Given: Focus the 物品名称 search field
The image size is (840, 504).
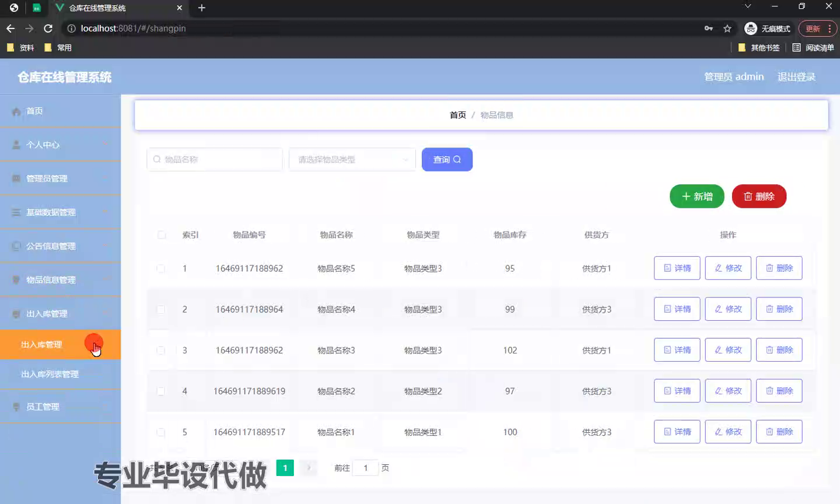Looking at the screenshot, I should click(x=215, y=159).
